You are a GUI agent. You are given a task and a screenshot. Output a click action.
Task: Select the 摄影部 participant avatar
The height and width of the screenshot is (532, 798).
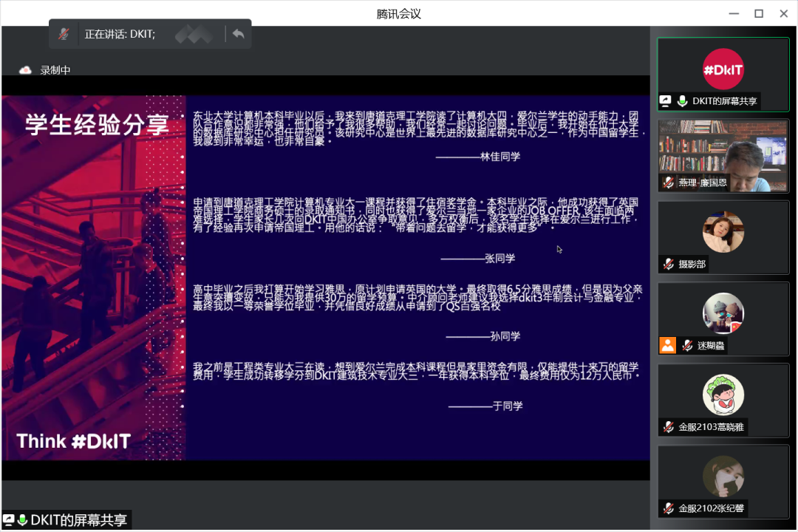point(723,232)
